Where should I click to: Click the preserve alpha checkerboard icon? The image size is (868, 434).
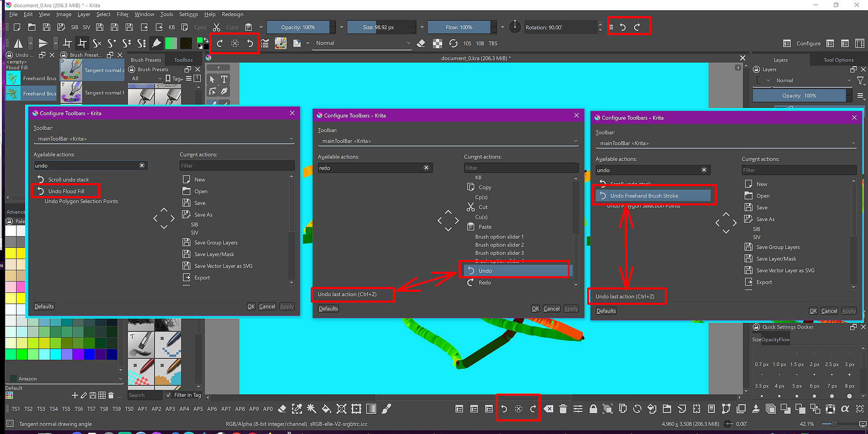pos(437,43)
